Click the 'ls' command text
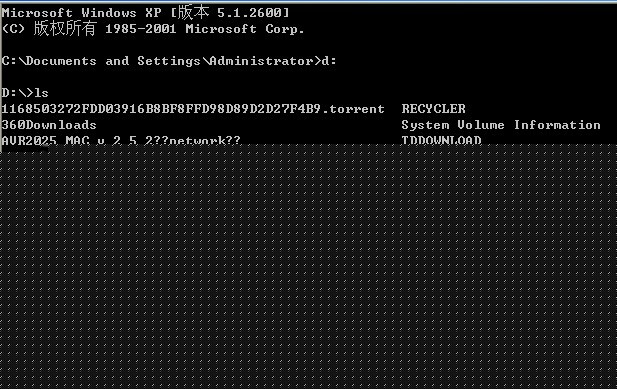 (41, 93)
